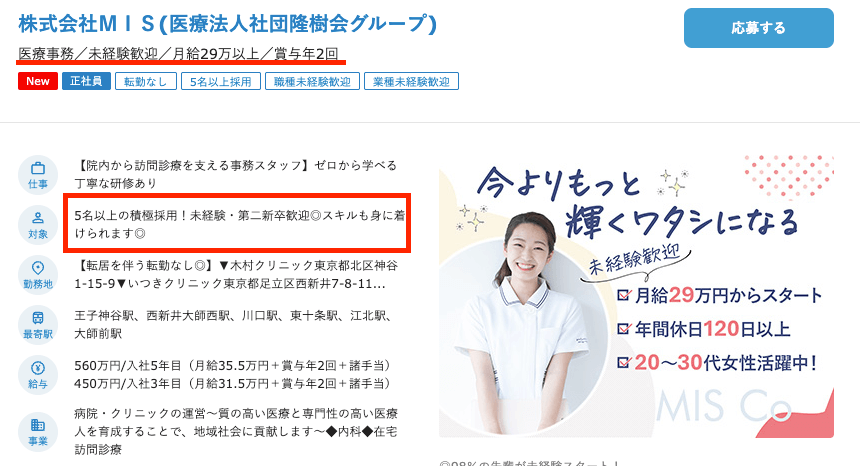Click the 仕事 briefcase icon
The height and width of the screenshot is (466, 860).
38,175
